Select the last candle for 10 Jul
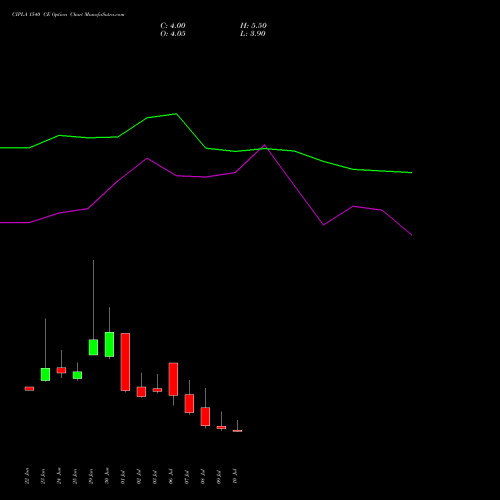The height and width of the screenshot is (500, 500). click(x=237, y=431)
